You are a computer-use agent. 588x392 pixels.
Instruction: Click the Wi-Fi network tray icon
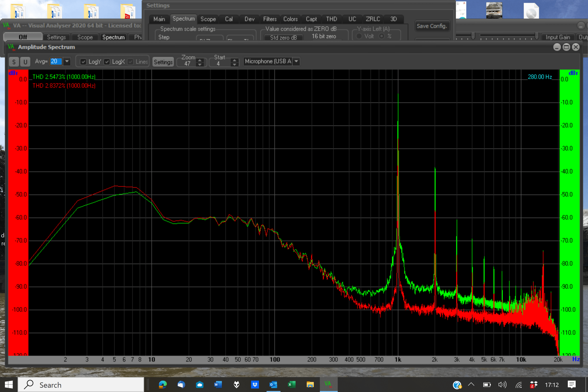click(519, 385)
